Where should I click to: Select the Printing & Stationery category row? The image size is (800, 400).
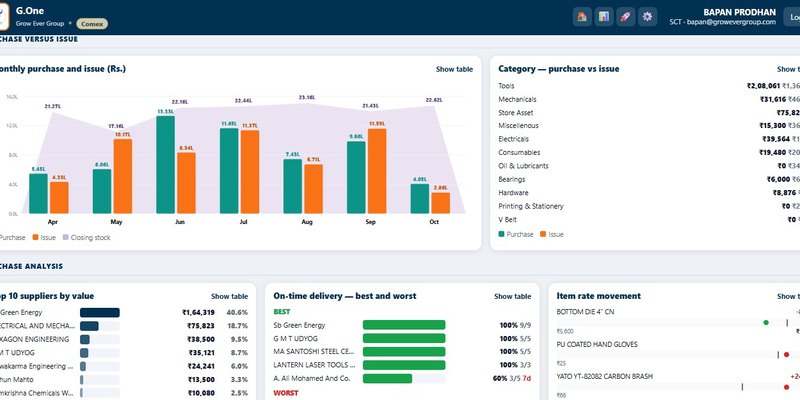click(649, 206)
